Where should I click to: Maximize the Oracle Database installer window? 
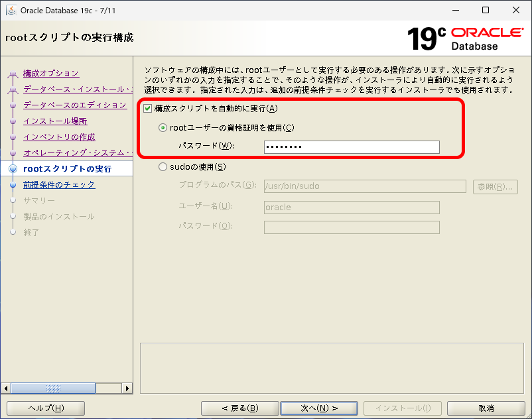point(486,10)
